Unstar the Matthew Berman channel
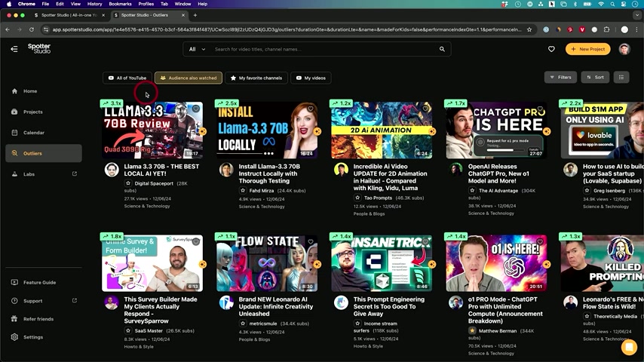Screen dimensions: 644x362 pos(472,331)
